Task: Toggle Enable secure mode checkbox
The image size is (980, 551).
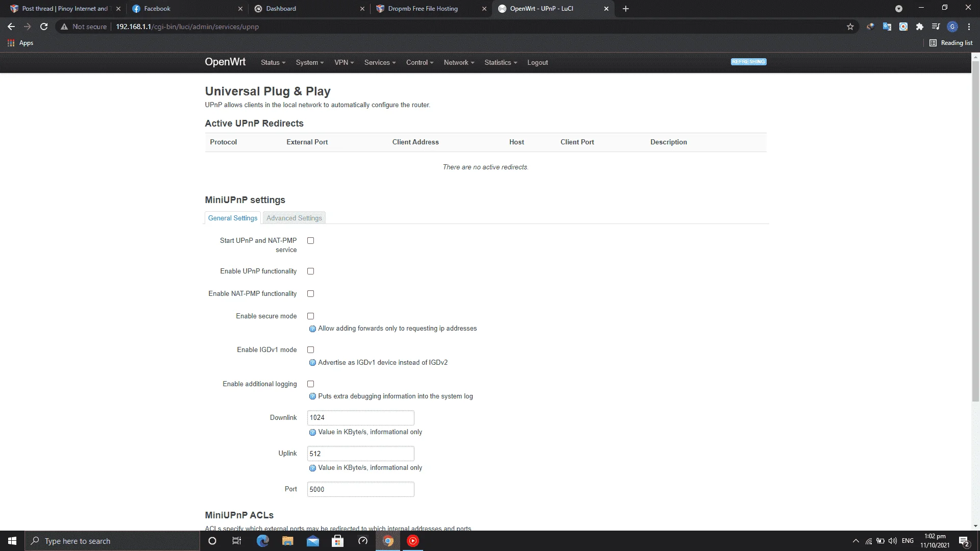Action: coord(310,316)
